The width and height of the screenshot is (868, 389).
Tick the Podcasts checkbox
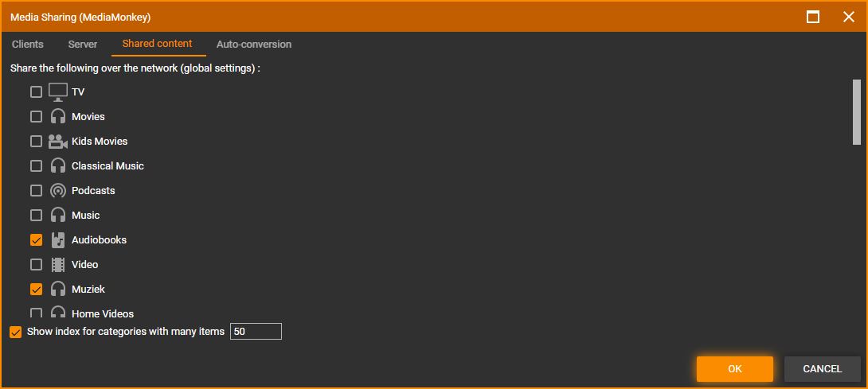pyautogui.click(x=36, y=190)
